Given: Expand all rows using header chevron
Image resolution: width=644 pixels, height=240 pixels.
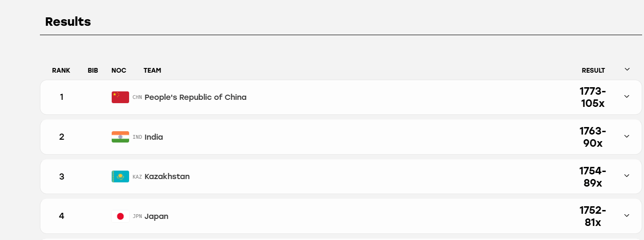Looking at the screenshot, I should (627, 69).
